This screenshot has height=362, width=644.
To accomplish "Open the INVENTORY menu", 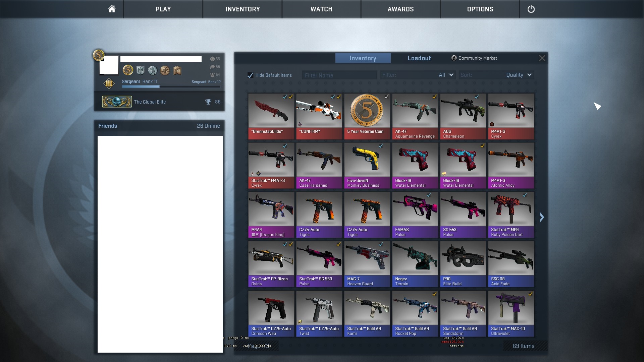I will [x=243, y=9].
